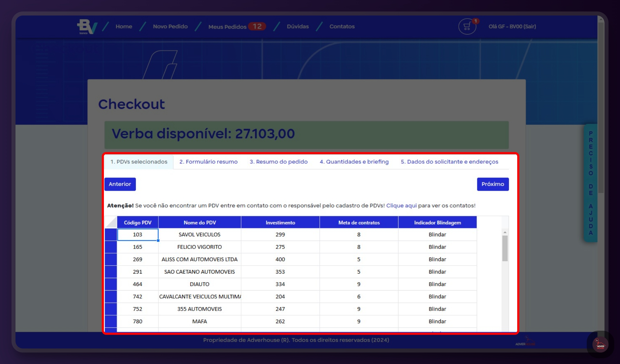The image size is (620, 364).
Task: Select investment cell 334
Action: (x=280, y=284)
